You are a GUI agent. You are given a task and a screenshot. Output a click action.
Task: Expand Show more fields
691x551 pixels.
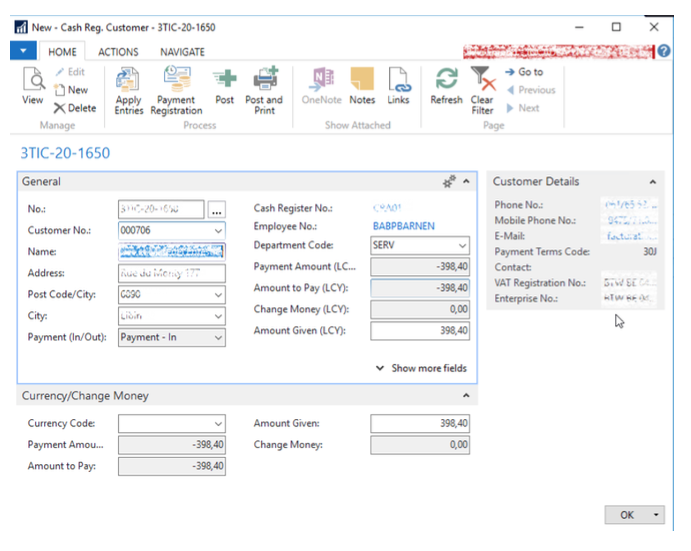[420, 368]
